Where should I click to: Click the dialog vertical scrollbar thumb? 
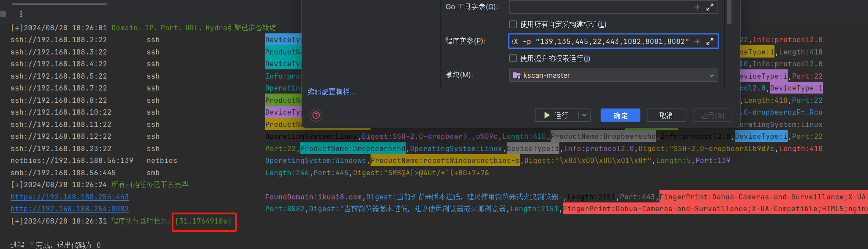pyautogui.click(x=729, y=11)
